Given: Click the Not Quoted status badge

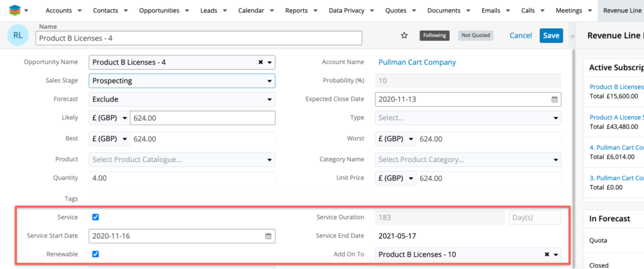Looking at the screenshot, I should pyautogui.click(x=475, y=35).
